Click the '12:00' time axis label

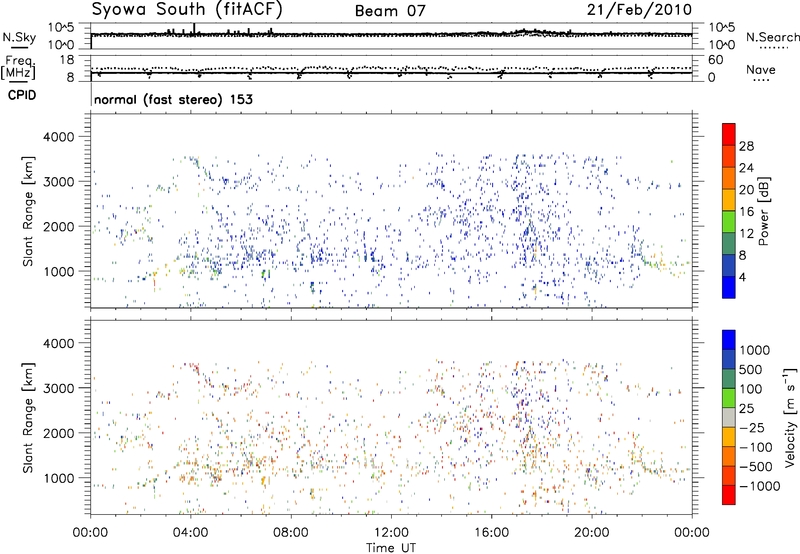tap(391, 533)
